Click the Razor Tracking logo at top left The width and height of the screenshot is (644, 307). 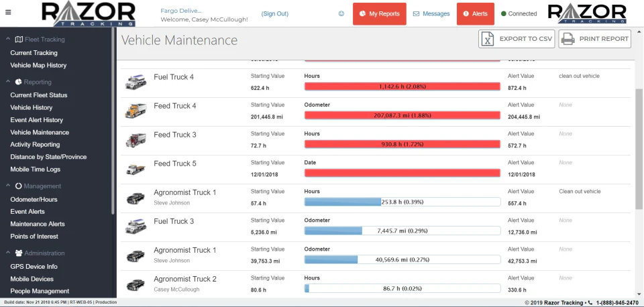pos(89,13)
